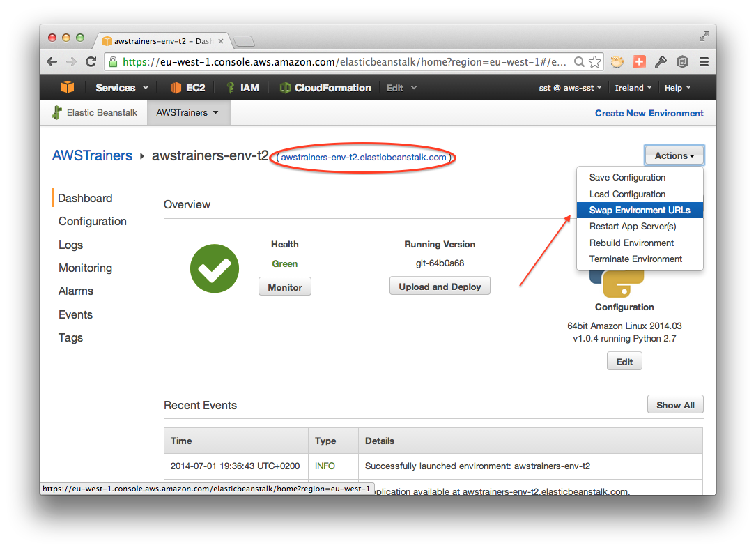Open the Dashboard sidebar section
The image size is (756, 550).
pyautogui.click(x=85, y=198)
